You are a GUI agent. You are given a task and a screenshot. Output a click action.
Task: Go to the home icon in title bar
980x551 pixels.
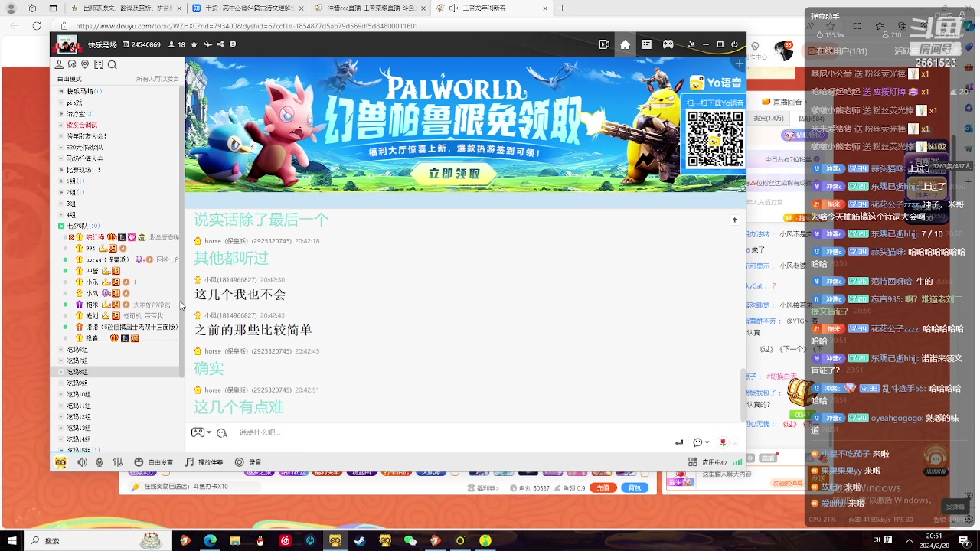point(626,44)
